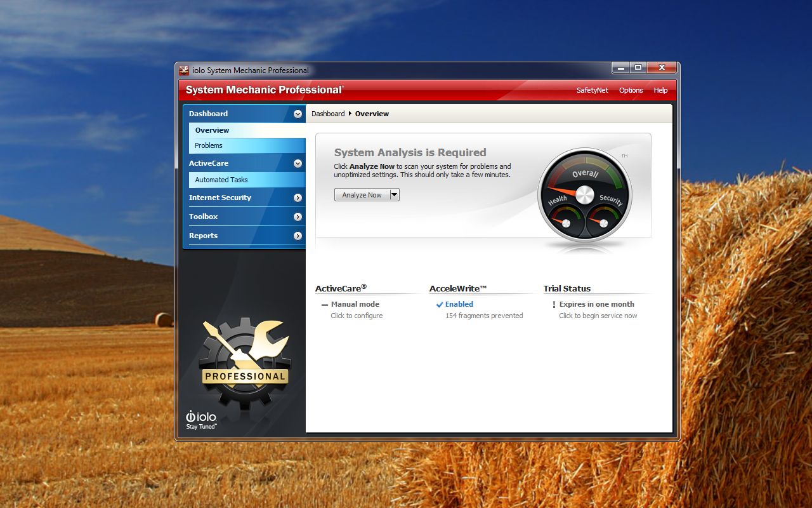Click the 'Click to configure' link
812x508 pixels.
pyautogui.click(x=357, y=316)
